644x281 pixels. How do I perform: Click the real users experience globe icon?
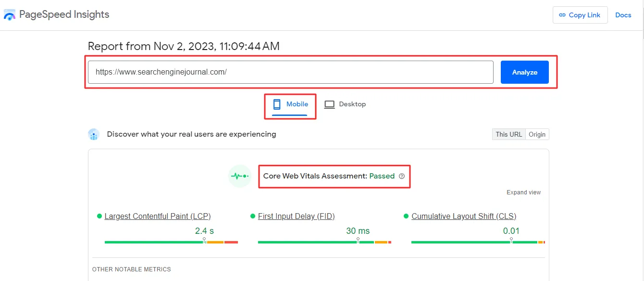tap(94, 134)
